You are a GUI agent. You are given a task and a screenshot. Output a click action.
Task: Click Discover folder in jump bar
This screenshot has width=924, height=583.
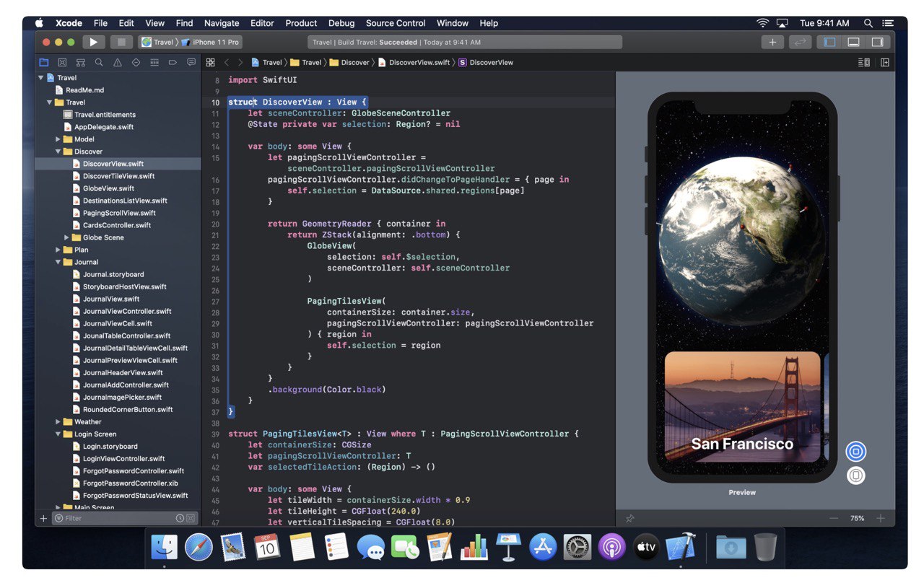[x=349, y=63]
